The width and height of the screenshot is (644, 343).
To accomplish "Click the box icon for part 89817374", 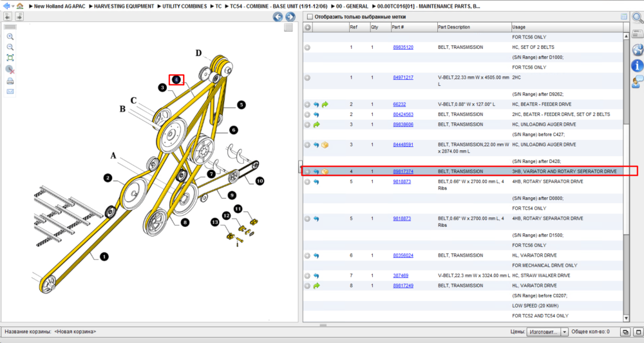I will tap(325, 171).
